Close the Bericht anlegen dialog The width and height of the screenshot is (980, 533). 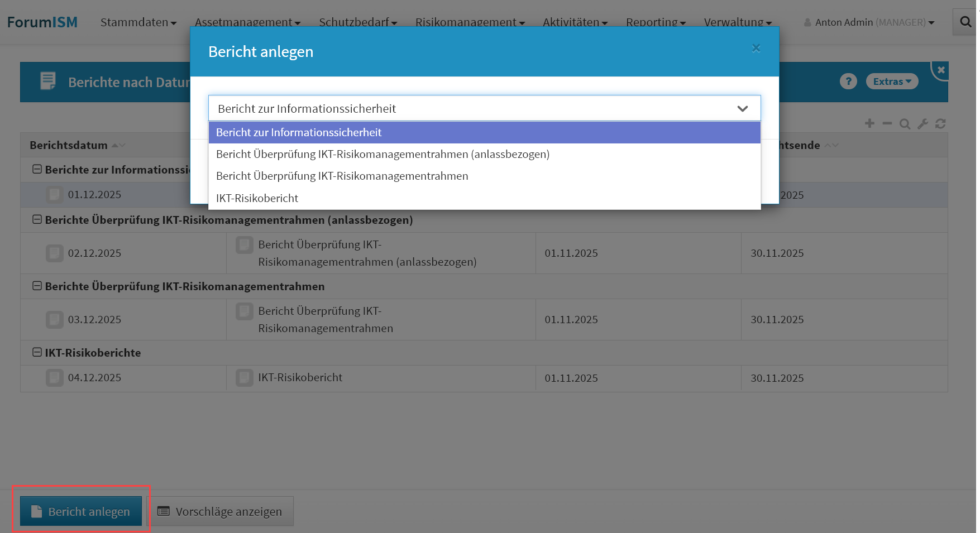pos(756,49)
